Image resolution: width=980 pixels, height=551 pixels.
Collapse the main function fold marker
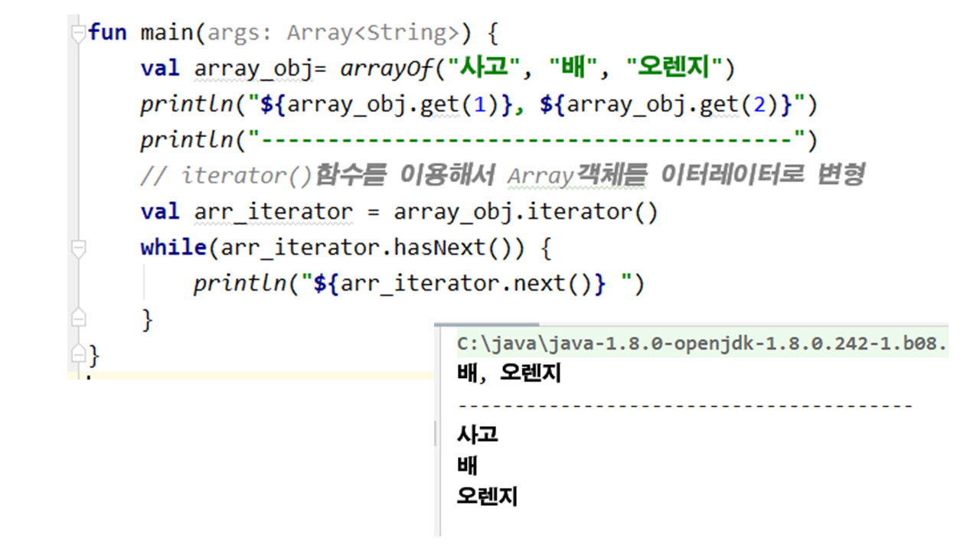(77, 34)
